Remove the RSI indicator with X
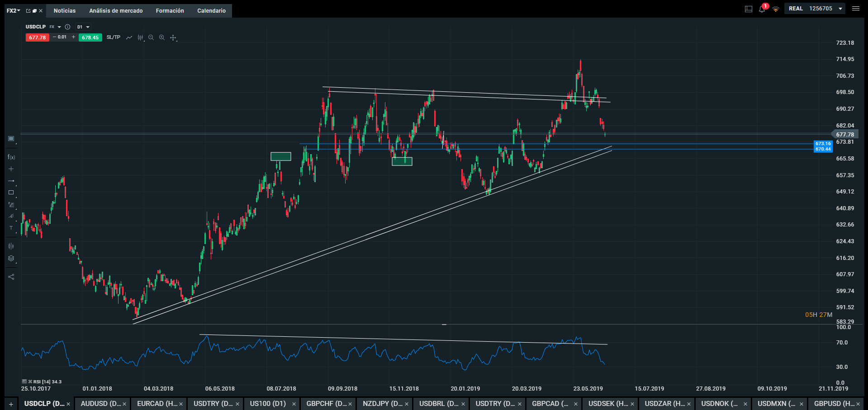This screenshot has width=868, height=410. 30,382
